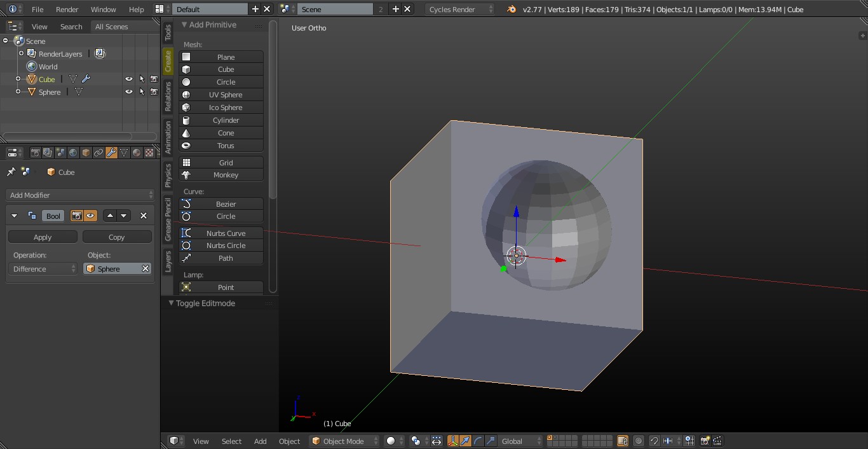Remove the Bool modifier with X
868x449 pixels.
(x=144, y=216)
